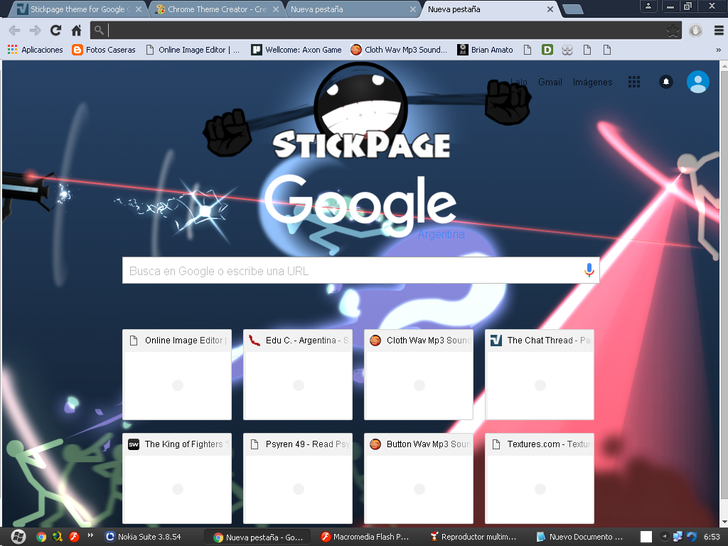Open Wellcome: Axon Game bookmark
This screenshot has height=546, width=728.
[x=296, y=50]
